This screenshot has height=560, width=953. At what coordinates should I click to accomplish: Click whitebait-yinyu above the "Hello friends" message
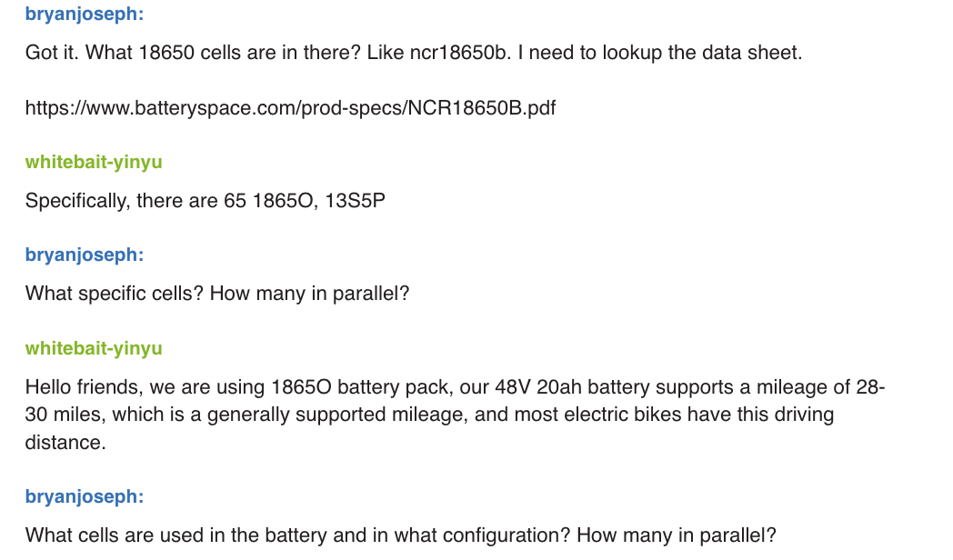point(94,348)
